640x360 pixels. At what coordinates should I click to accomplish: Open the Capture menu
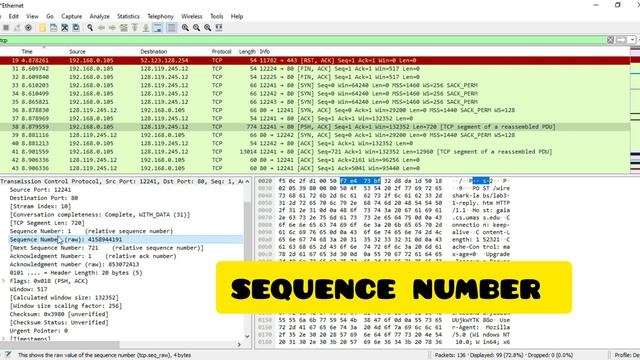(72, 16)
